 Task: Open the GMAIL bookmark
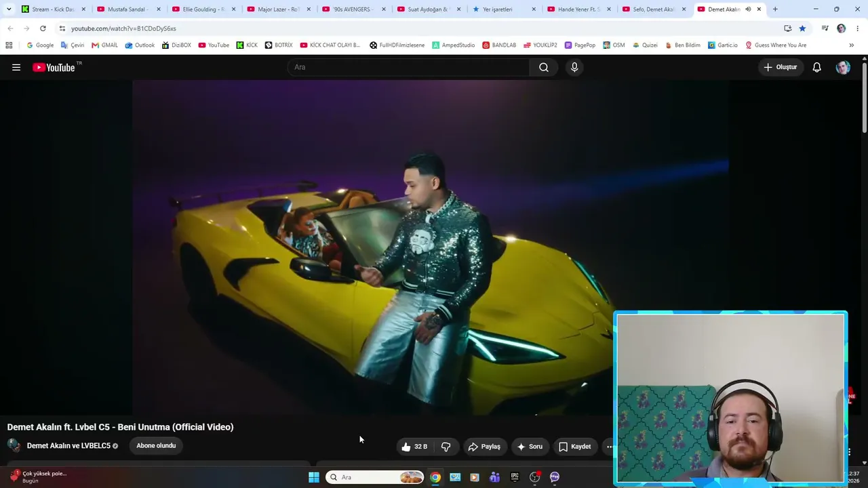[104, 45]
